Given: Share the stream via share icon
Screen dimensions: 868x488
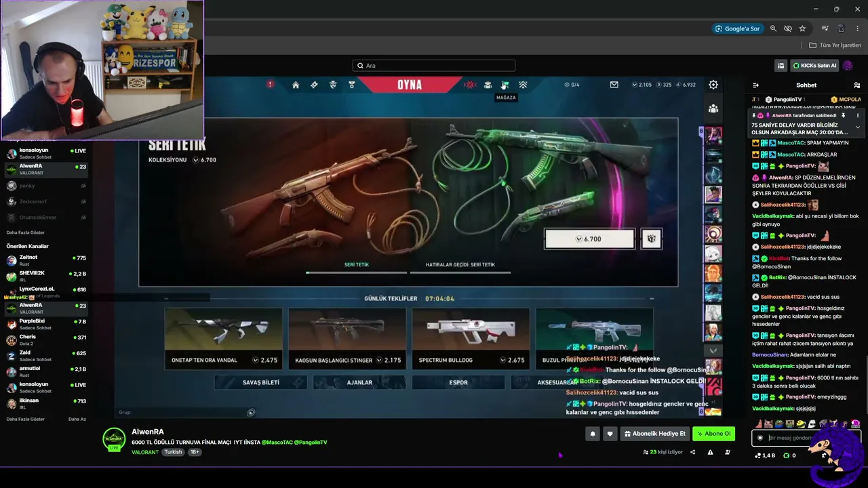Looking at the screenshot, I should click(692, 452).
